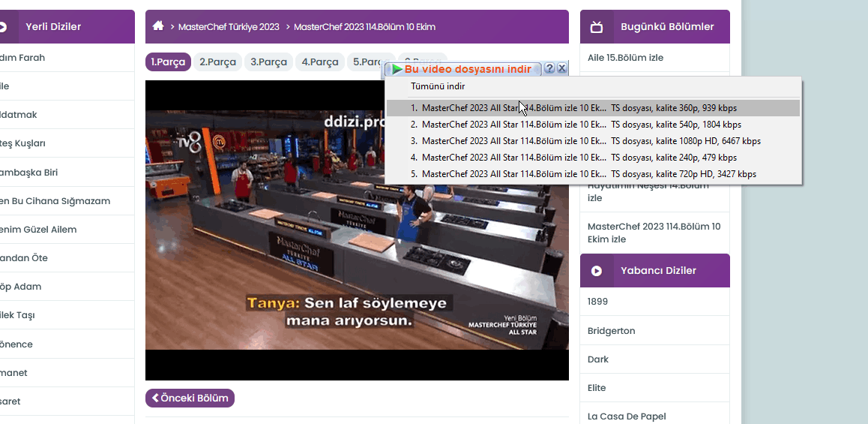This screenshot has width=868, height=424.
Task: Click the Bugünkü Bölümler header
Action: coord(655,26)
